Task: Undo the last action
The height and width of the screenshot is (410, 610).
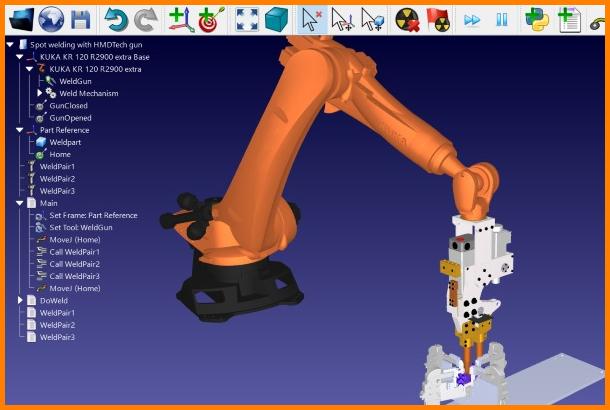Action: (x=117, y=19)
